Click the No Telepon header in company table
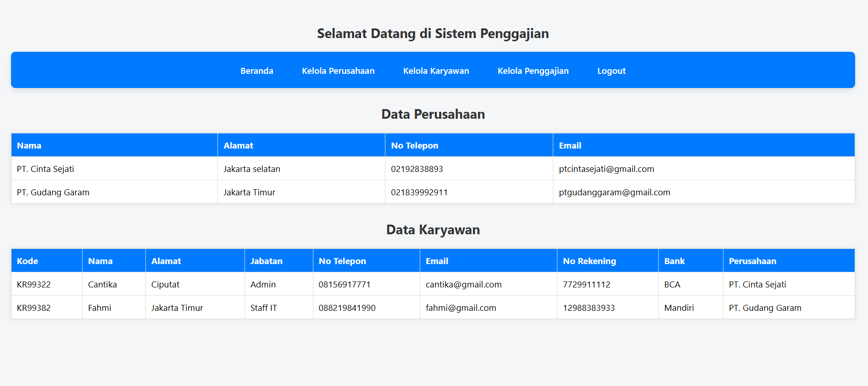 [469, 145]
